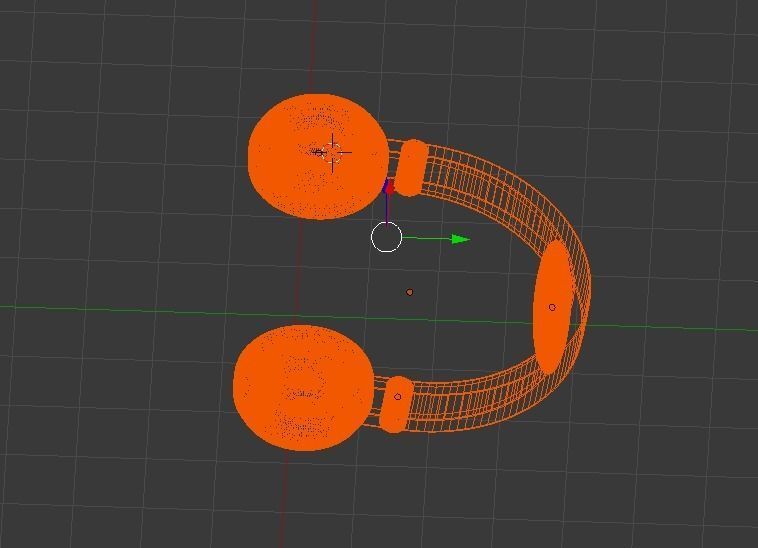Click the 3D cursor crosshair on the top ear cup
The width and height of the screenshot is (758, 548).
[x=333, y=152]
